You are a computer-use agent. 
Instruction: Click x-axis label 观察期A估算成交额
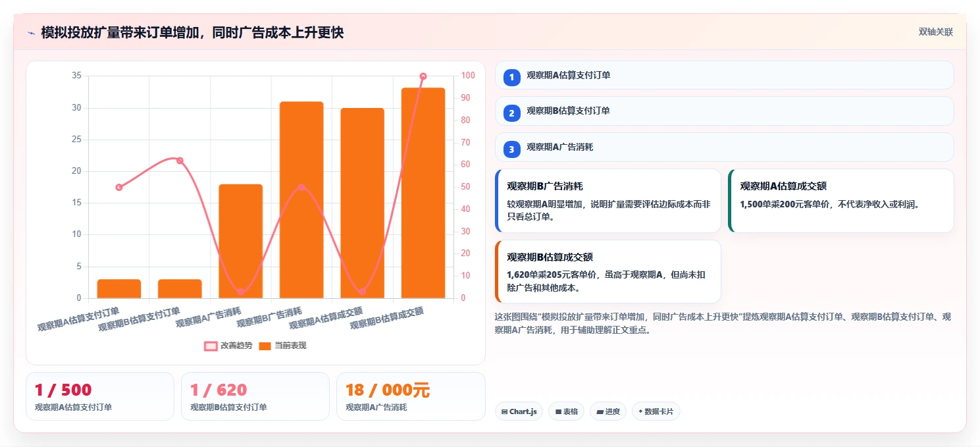(x=326, y=318)
